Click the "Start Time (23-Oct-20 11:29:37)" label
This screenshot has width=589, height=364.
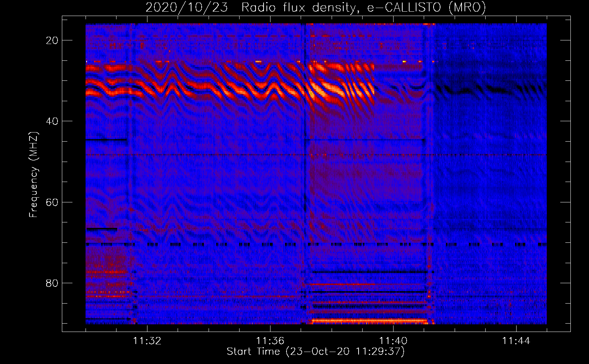click(x=316, y=352)
